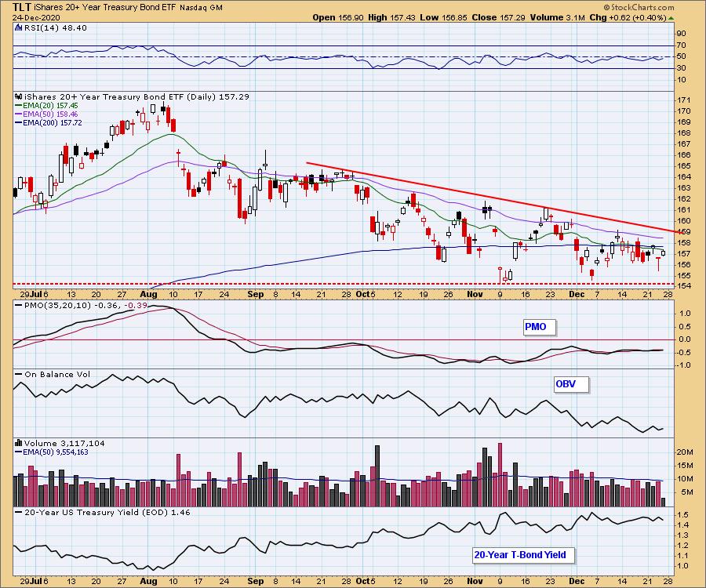Screen dimensions: 706x588
Task: Click the iShares 20+ Year Treasury Bond ETF title
Action: tap(104, 8)
